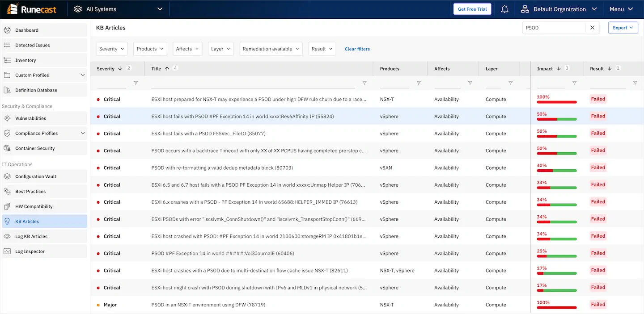Open Detected Issues in the sidebar
Screen dimensions: 644x314
point(44,45)
